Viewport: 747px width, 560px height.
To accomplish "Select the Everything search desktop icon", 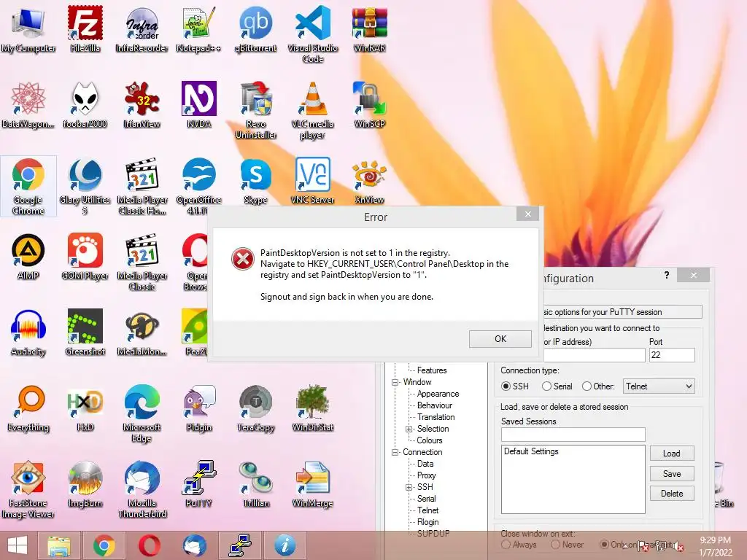I will coord(28,408).
